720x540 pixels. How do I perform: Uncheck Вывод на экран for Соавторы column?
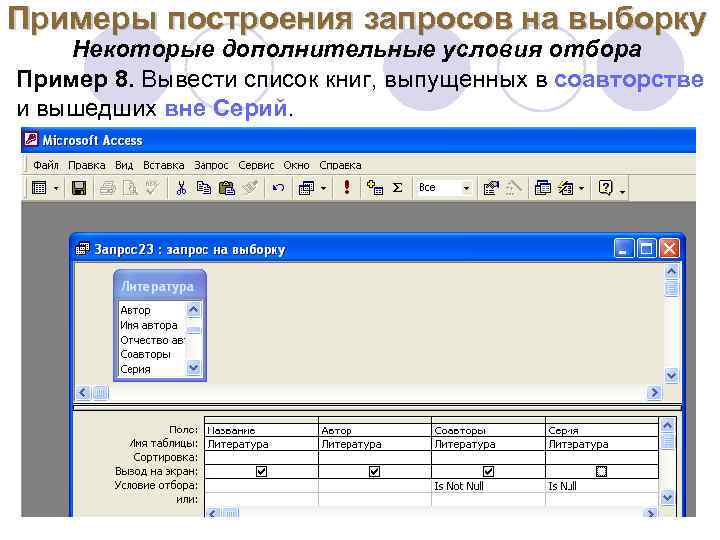pos(488,472)
